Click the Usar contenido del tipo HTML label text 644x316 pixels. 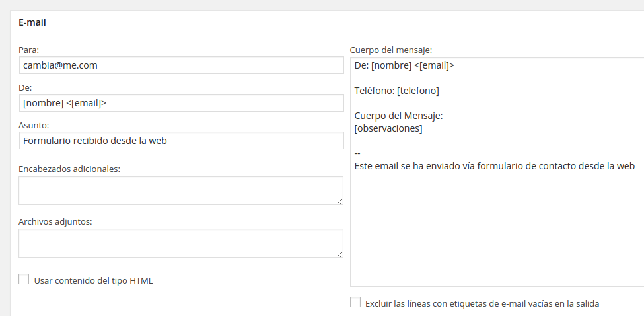pyautogui.click(x=93, y=281)
